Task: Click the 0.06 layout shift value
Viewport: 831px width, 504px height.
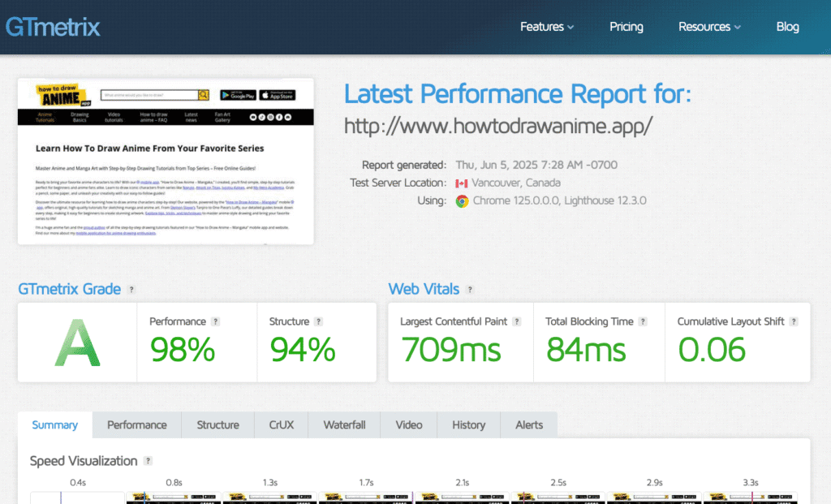Action: pyautogui.click(x=712, y=350)
